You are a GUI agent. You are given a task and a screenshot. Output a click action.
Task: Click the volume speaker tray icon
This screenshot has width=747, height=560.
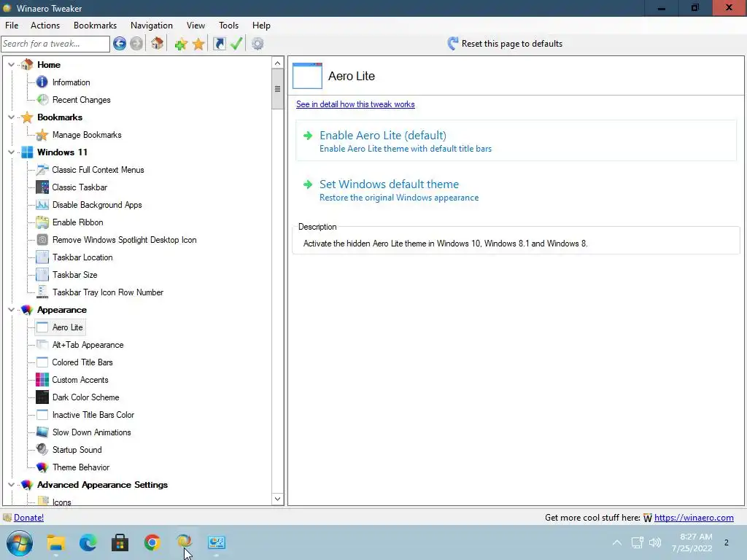[656, 542]
